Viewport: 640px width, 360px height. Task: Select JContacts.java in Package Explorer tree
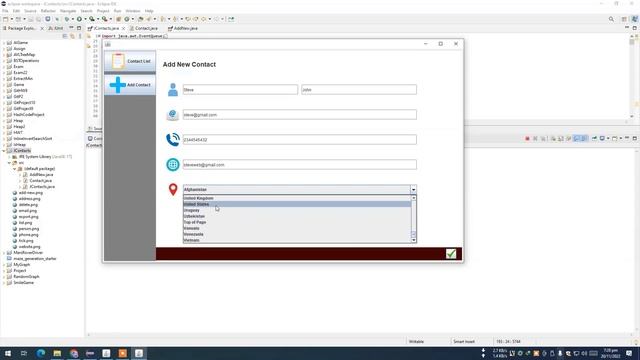pos(42,187)
